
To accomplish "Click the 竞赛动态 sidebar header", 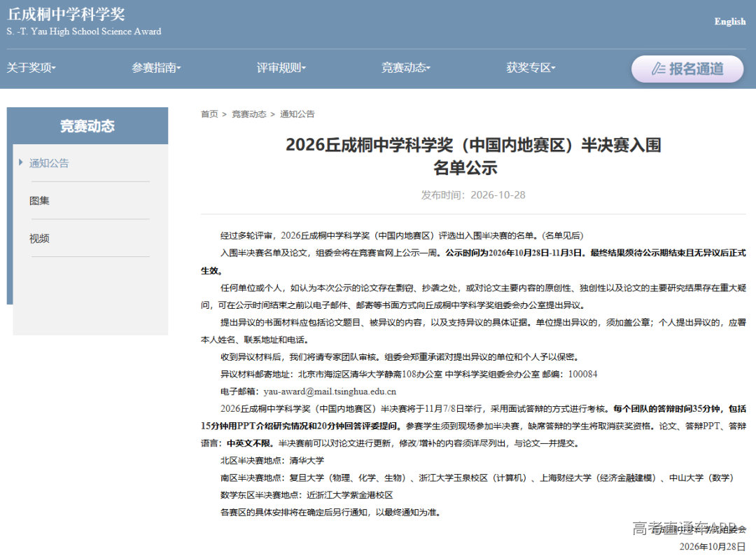I will coord(87,126).
